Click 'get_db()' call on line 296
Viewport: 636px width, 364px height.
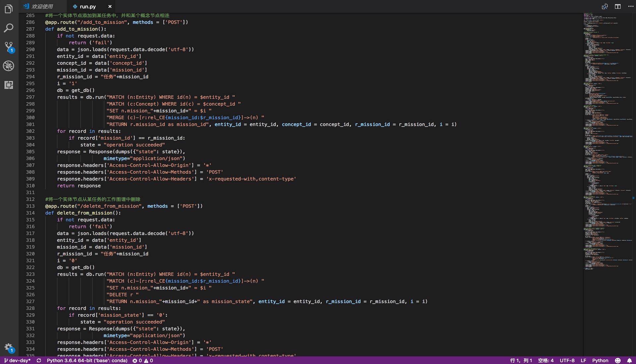pyautogui.click(x=83, y=90)
